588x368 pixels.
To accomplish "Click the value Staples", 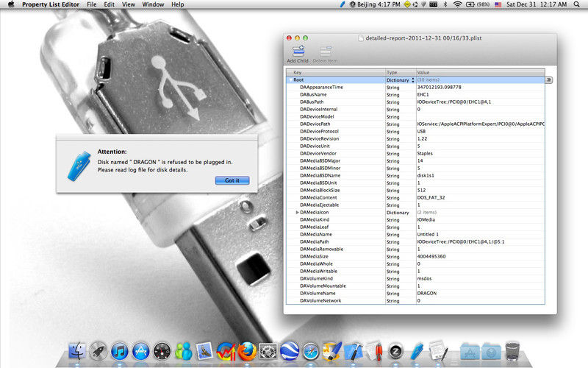I will coord(425,154).
